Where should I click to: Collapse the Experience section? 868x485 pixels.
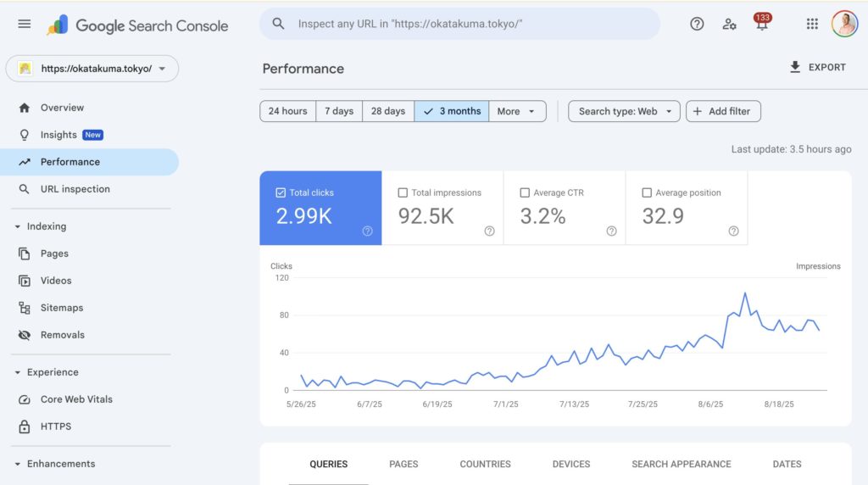pyautogui.click(x=17, y=372)
